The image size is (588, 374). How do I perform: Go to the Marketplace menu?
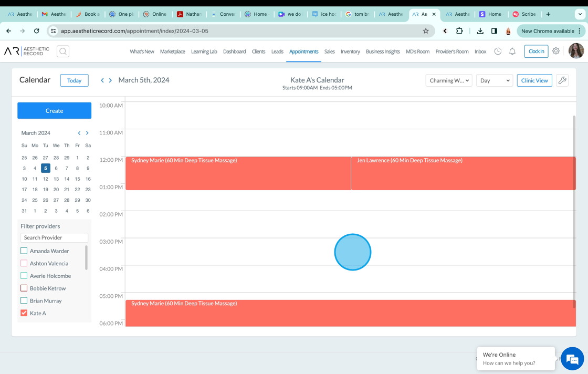(x=173, y=51)
